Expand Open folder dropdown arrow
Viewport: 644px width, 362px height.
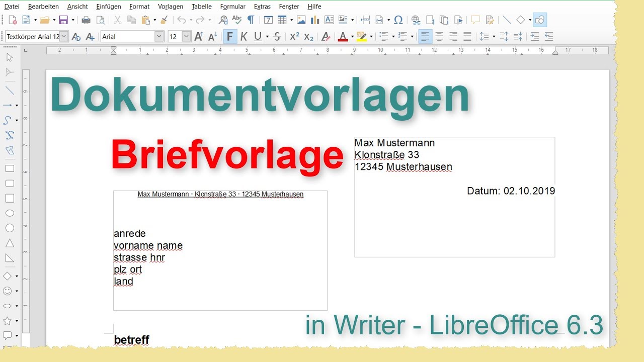(x=54, y=20)
